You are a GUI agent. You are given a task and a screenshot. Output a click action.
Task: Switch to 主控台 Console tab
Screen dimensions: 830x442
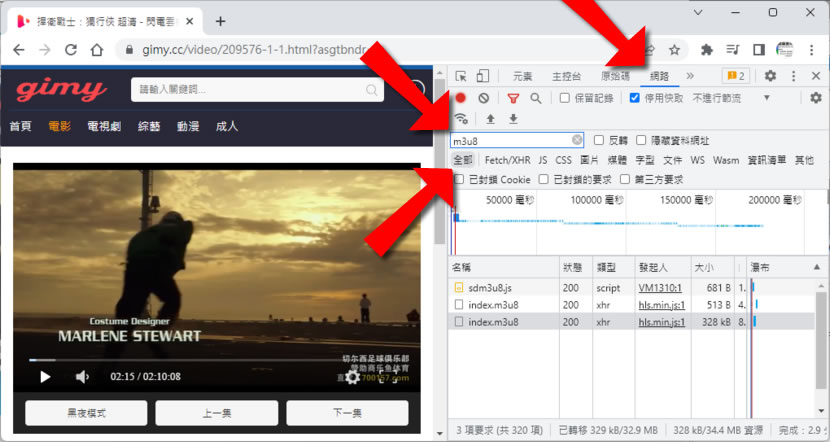coord(566,76)
